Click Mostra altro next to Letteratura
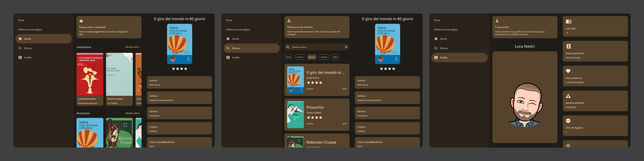Image resolution: width=644 pixels, height=161 pixels. [132, 47]
